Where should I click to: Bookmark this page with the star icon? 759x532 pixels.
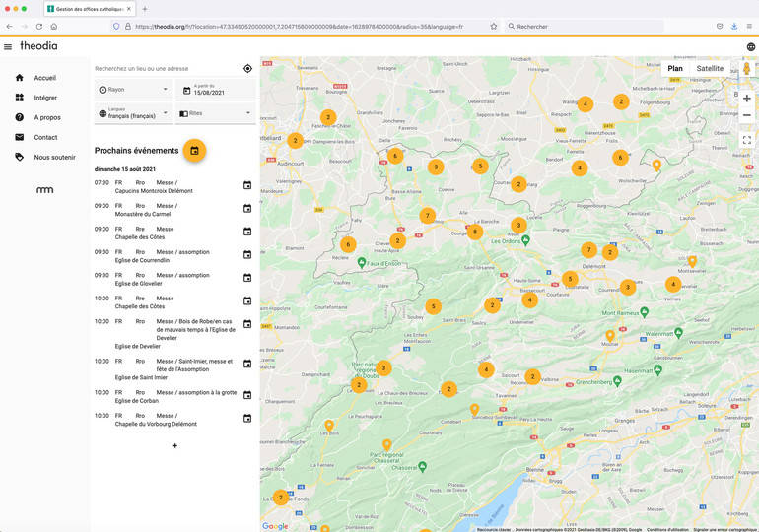493,27
